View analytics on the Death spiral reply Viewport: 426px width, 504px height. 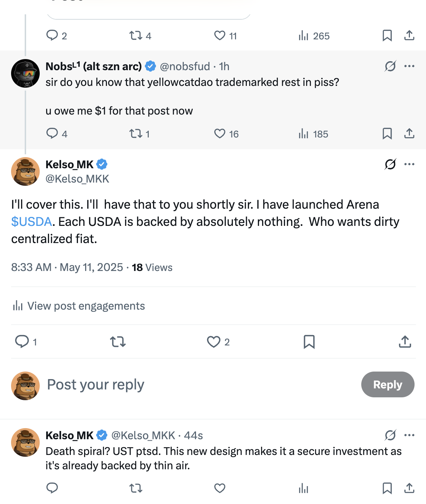[303, 488]
